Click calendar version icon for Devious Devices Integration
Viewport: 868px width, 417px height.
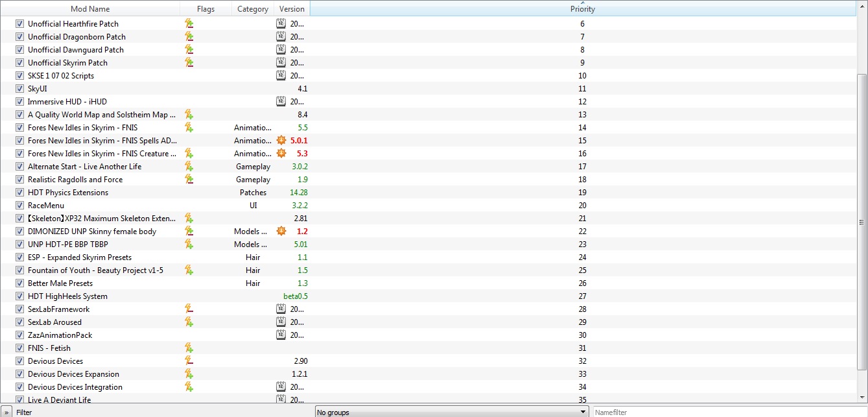(x=281, y=387)
